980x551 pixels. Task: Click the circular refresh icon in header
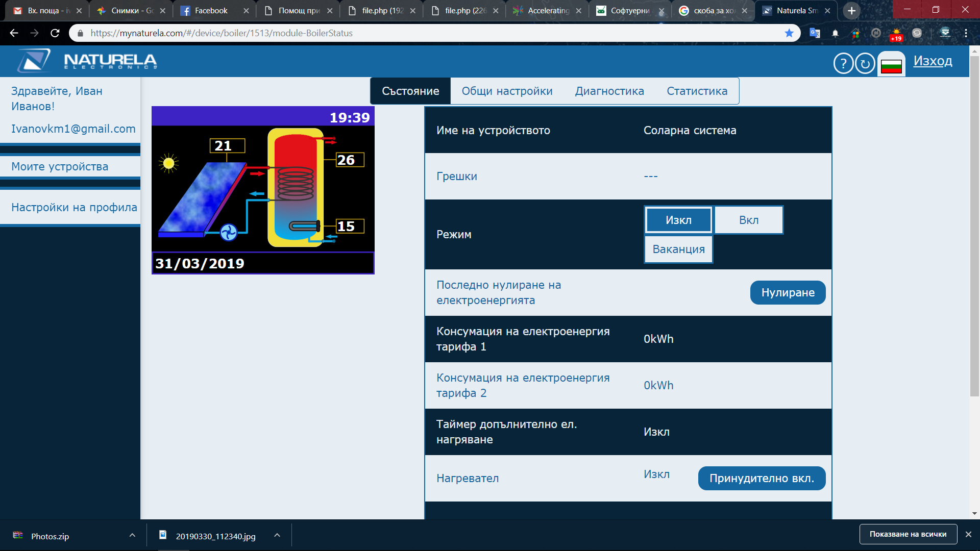coord(865,64)
